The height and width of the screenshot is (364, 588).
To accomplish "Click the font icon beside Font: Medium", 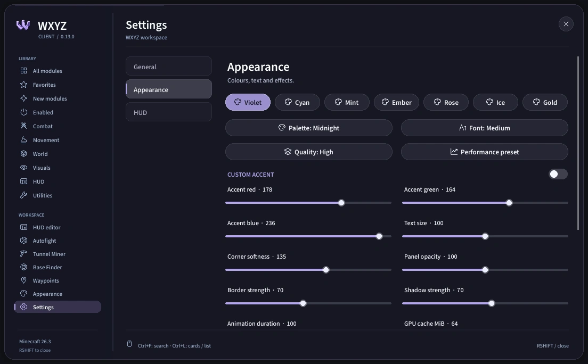I will [463, 128].
